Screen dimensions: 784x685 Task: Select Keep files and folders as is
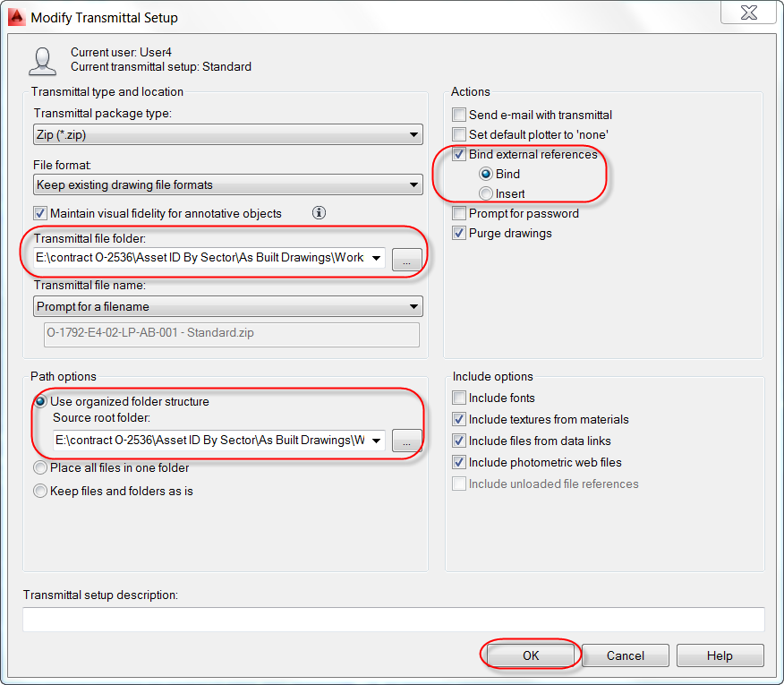[40, 491]
